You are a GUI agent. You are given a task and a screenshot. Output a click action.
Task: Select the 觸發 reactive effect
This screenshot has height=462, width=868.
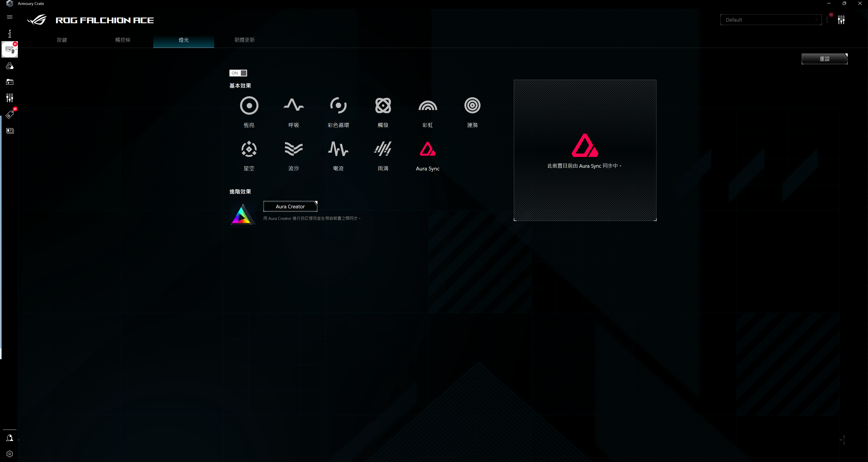383,106
